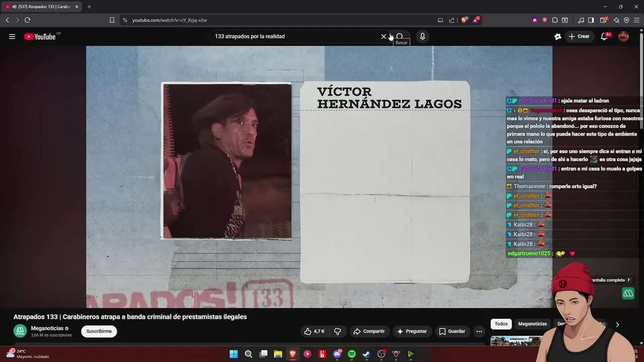This screenshot has height=362, width=644.
Task: Open the YouTube guide hamburger menu
Action: [12, 36]
